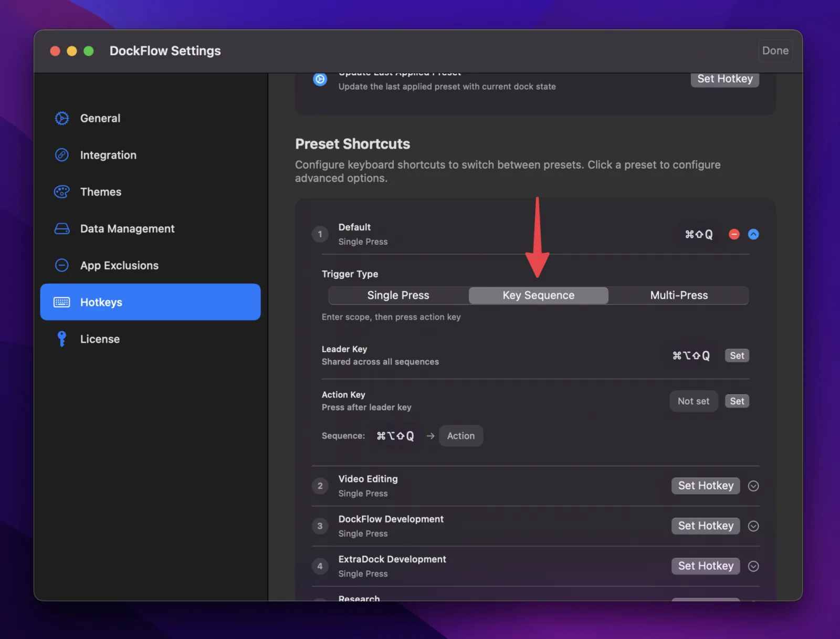Click the Action pill in Sequence row
This screenshot has width=840, height=639.
[x=461, y=436]
